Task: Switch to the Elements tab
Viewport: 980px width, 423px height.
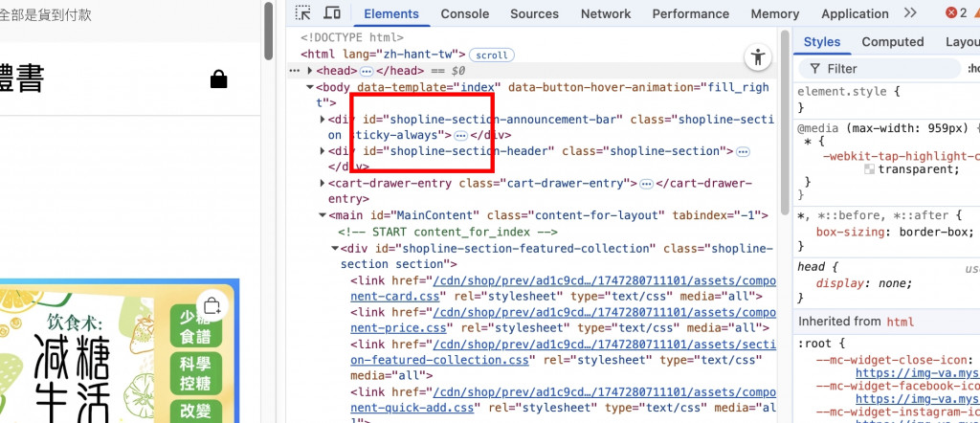Action: [x=391, y=13]
